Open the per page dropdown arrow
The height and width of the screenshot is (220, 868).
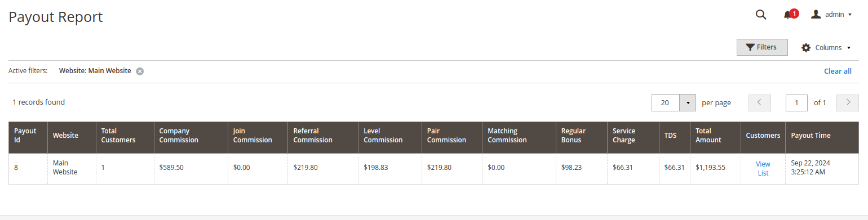[688, 103]
